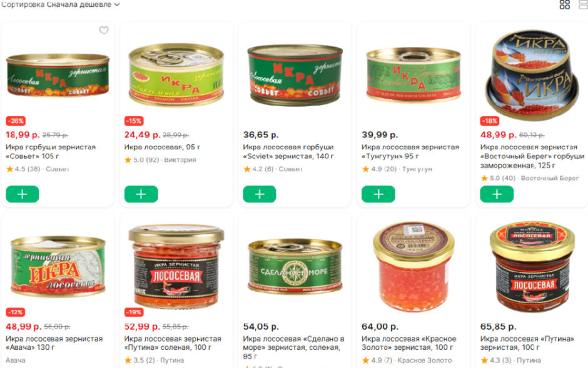Viewport: 588px width, 368px height.
Task: Add Восточный Берег caviar to cart
Action: (497, 194)
